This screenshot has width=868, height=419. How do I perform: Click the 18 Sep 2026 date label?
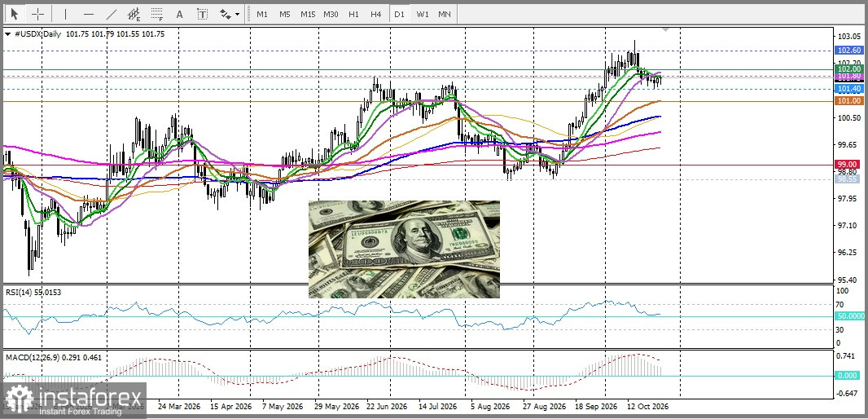click(x=596, y=406)
